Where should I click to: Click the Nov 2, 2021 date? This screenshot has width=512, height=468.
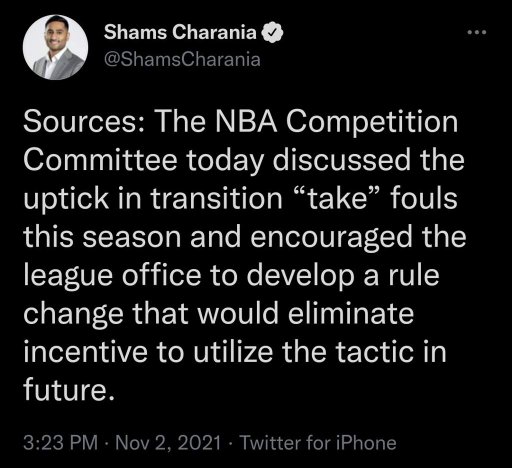168,443
